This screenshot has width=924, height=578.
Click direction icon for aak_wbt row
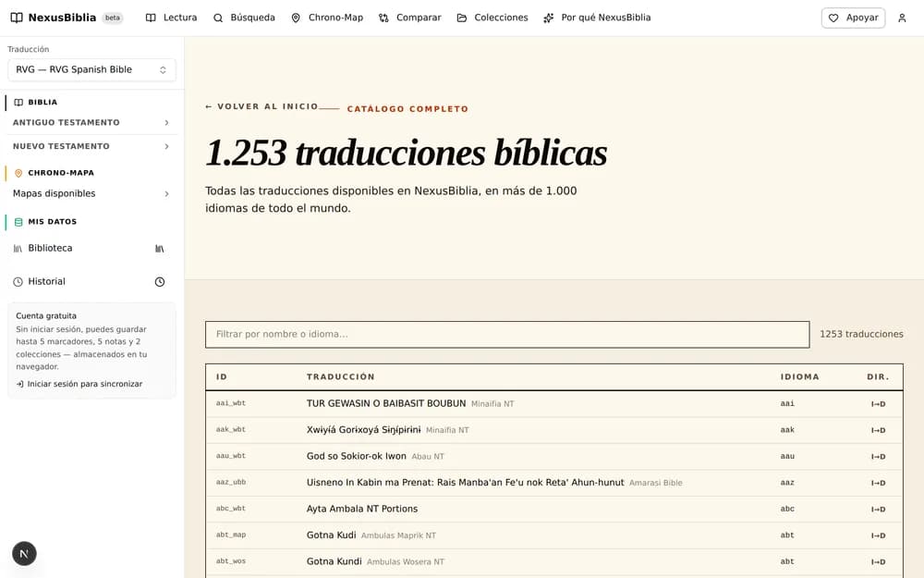(x=878, y=431)
